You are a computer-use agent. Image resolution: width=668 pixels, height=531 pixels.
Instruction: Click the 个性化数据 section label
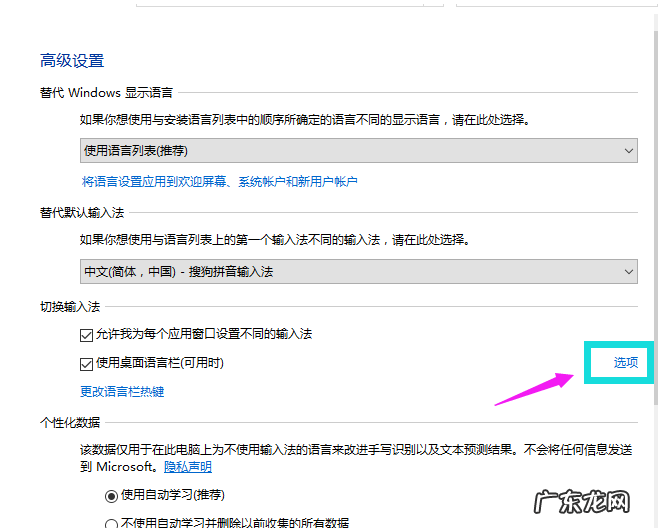[x=70, y=422]
